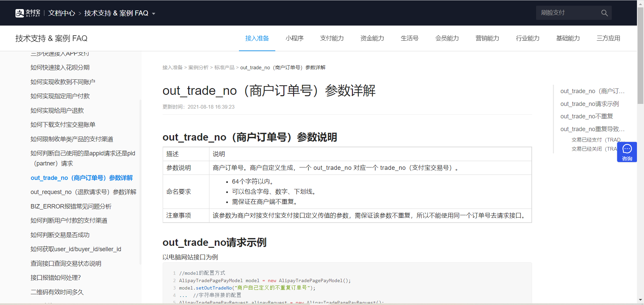Click code line model.setOutTradeNo
This screenshot has height=305, width=644.
point(247,288)
